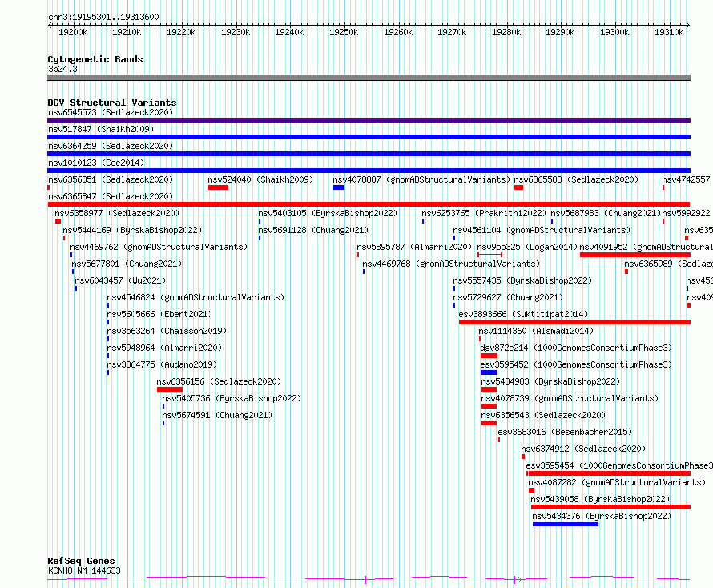Click the 19250k ruler position label
This screenshot has width=713, height=588.
[344, 32]
